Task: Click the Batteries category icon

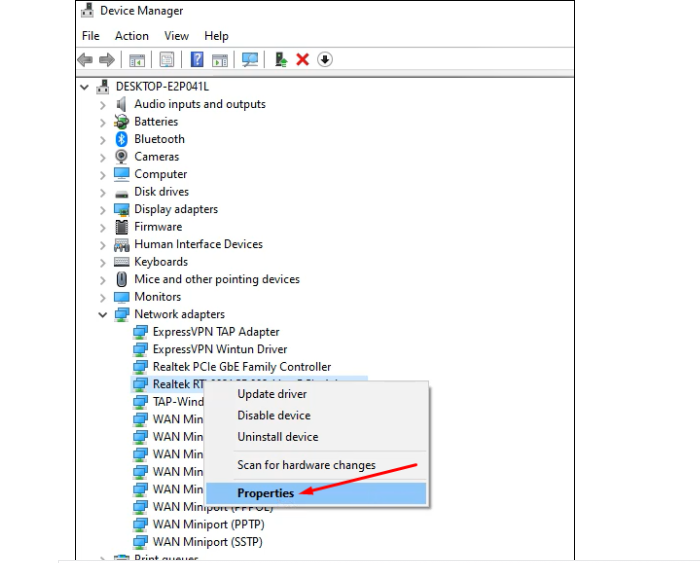Action: click(121, 121)
